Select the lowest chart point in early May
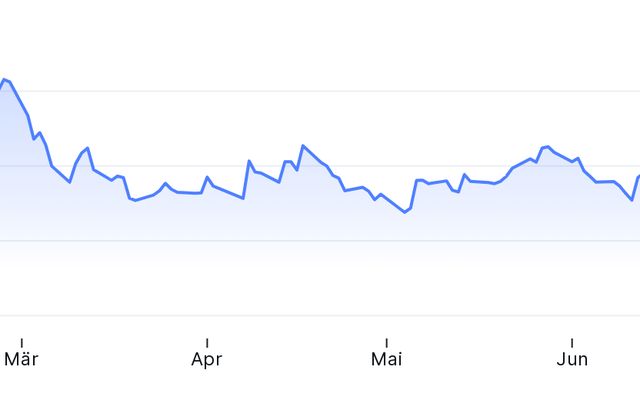Screen dimensions: 640x400 tap(404, 212)
